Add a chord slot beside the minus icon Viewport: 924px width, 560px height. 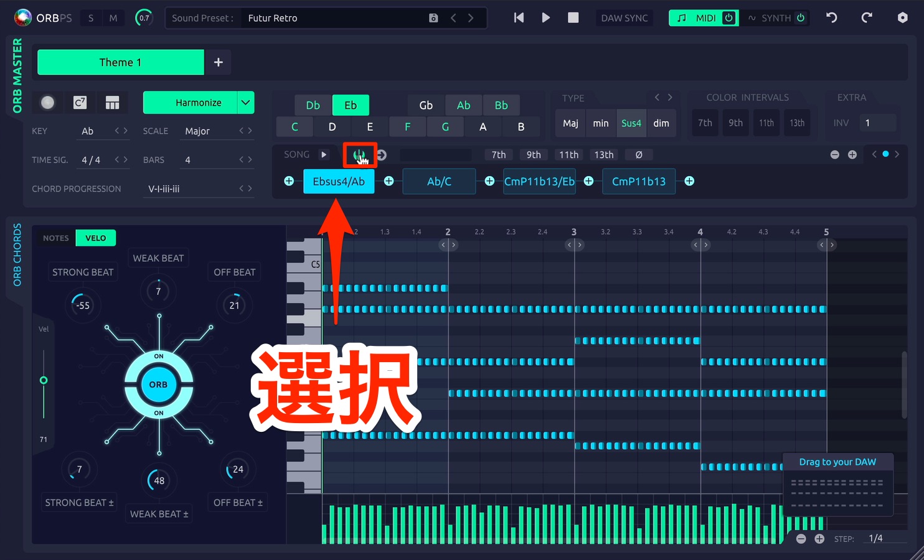(x=852, y=154)
